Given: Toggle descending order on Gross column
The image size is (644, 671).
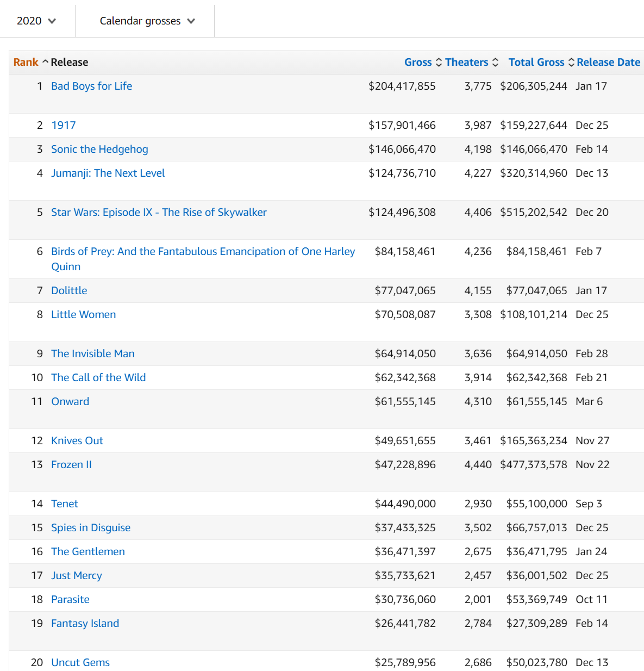Looking at the screenshot, I should point(437,62).
